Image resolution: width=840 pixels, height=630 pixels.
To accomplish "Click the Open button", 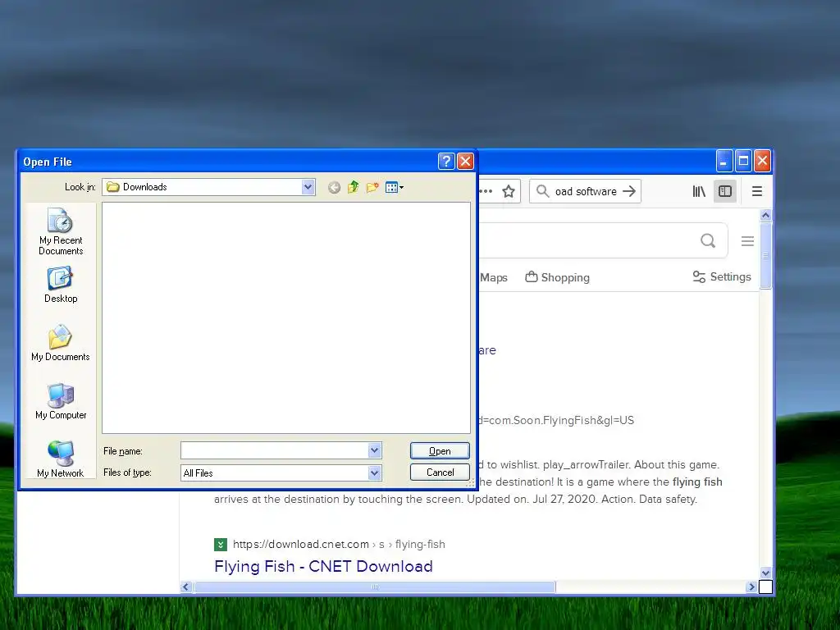I will 440,451.
